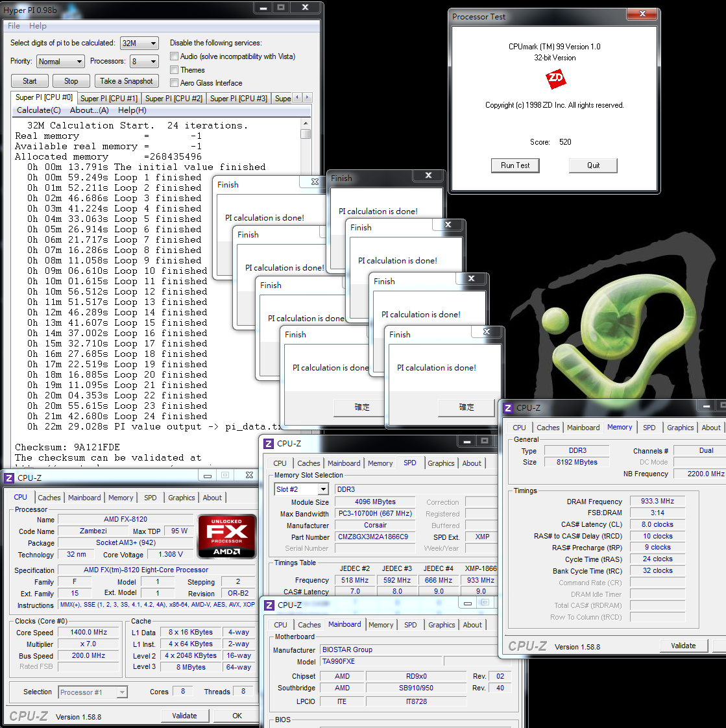Click the motherboard Model TA990FXE field
The width and height of the screenshot is (726, 728).
pos(380,661)
